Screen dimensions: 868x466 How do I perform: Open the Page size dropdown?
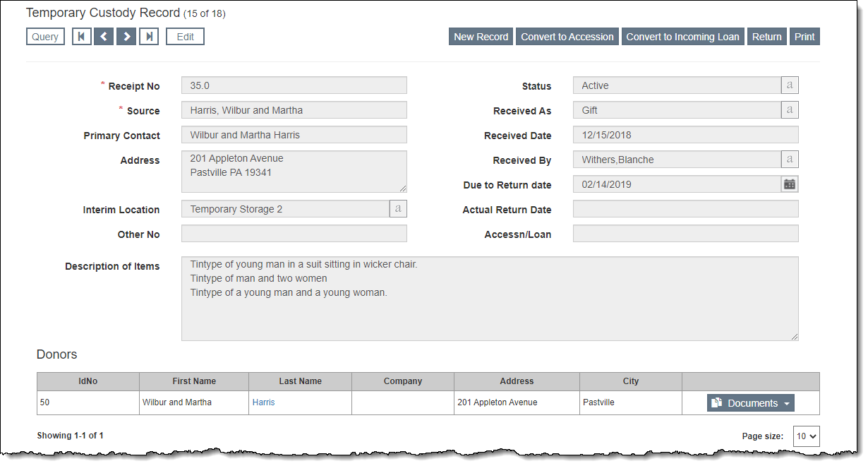coord(806,436)
